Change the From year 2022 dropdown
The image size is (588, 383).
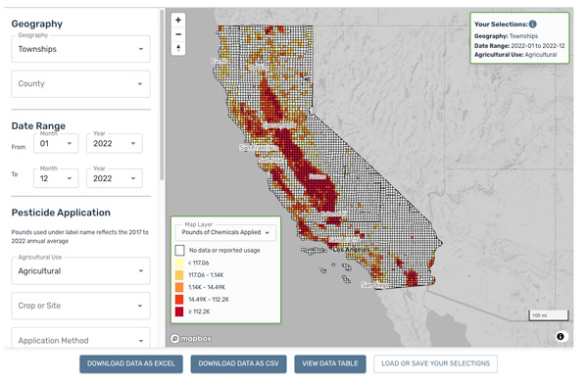click(115, 144)
